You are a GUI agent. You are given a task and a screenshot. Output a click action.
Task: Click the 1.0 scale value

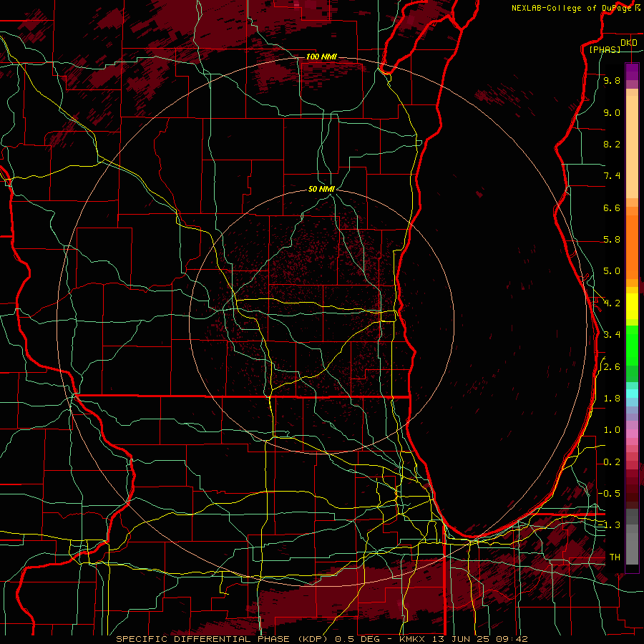612,430
